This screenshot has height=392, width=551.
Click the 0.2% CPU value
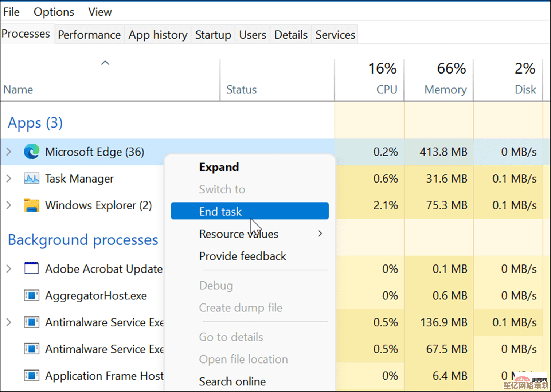386,152
